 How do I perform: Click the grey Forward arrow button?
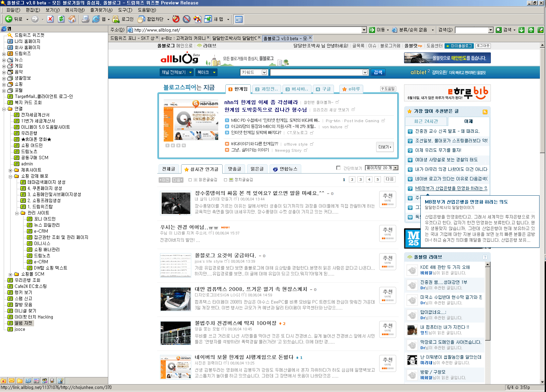coord(35,19)
